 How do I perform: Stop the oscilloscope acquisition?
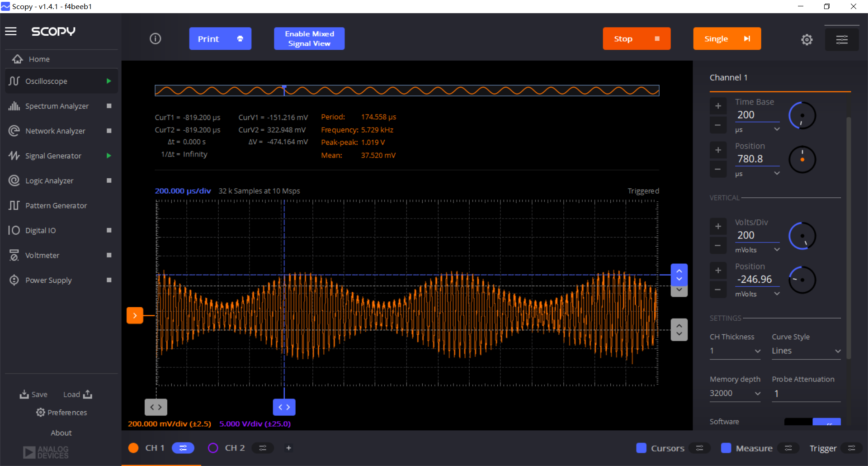[637, 39]
